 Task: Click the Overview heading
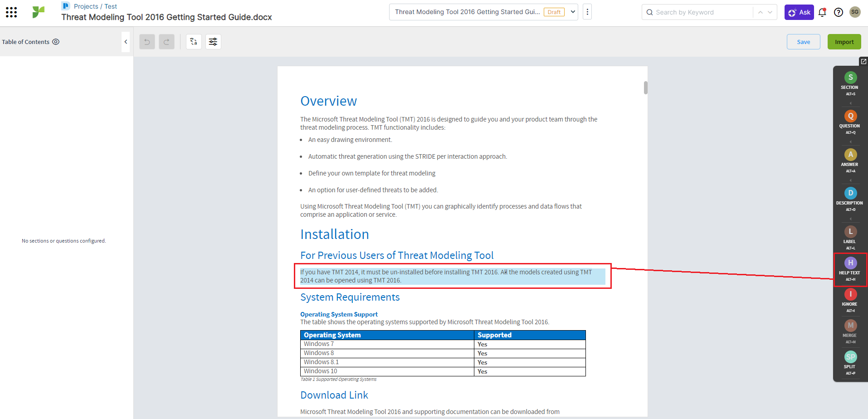click(328, 101)
